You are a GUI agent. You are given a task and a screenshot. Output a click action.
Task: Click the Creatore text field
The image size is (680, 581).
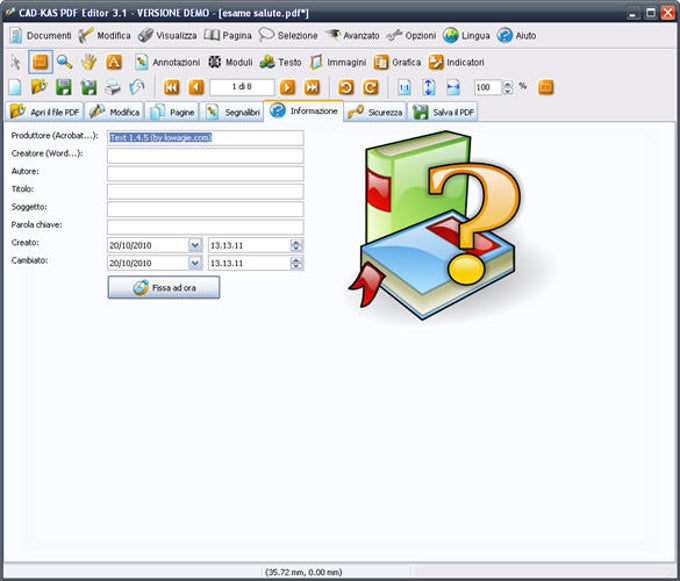206,156
